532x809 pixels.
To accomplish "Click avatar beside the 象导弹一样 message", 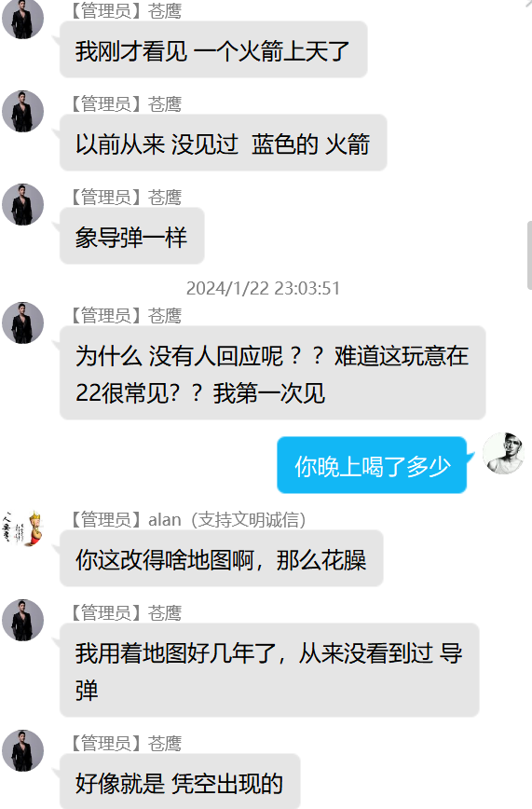I will point(22,204).
